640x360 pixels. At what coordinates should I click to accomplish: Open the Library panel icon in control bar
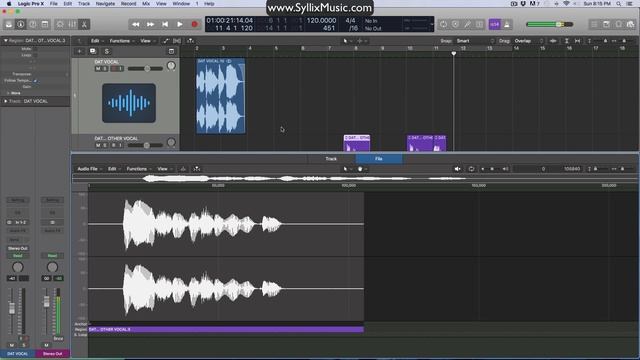(x=9, y=24)
